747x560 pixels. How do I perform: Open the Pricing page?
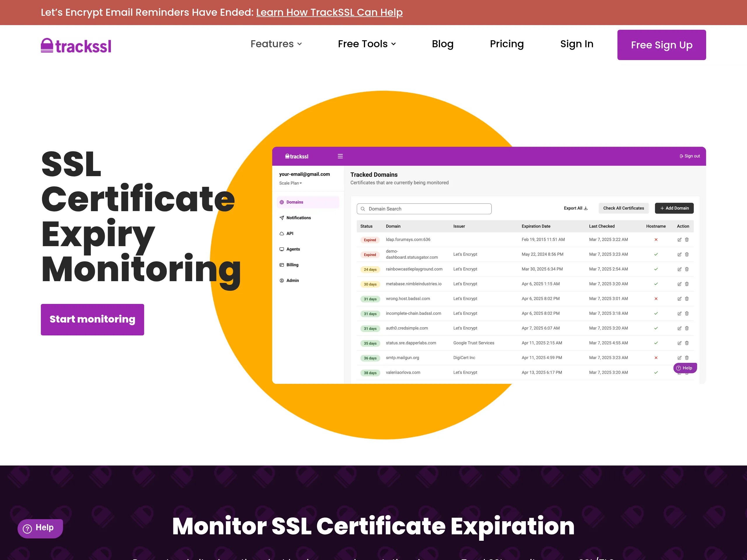(507, 44)
